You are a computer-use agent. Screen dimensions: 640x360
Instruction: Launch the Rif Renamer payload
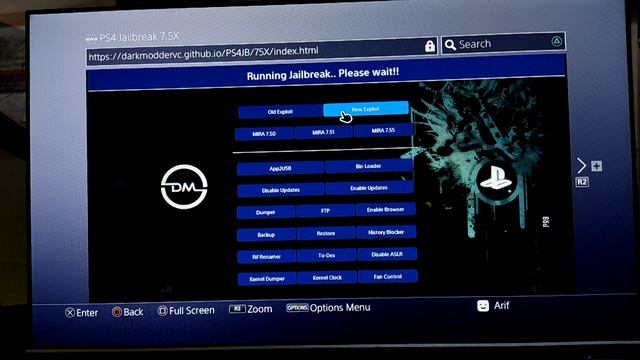click(267, 257)
